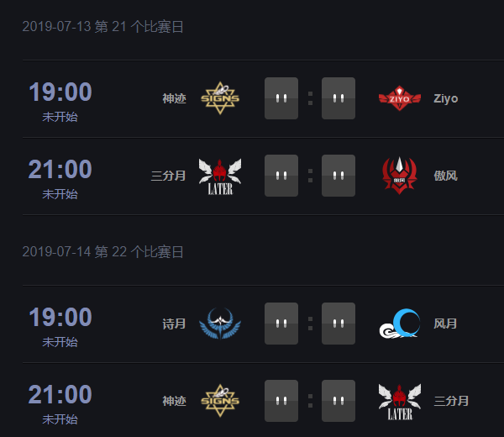Open the blue winged 诗月 team logo

[220, 324]
